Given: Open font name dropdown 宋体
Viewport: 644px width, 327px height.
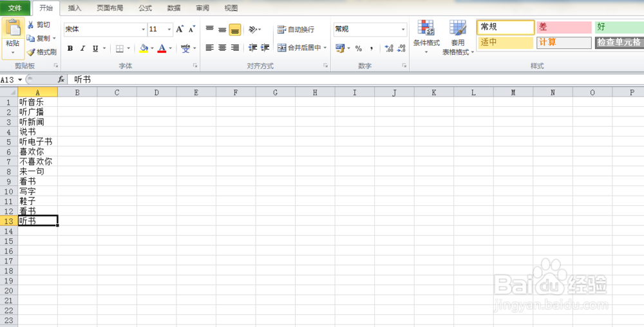Looking at the screenshot, I should (144, 29).
